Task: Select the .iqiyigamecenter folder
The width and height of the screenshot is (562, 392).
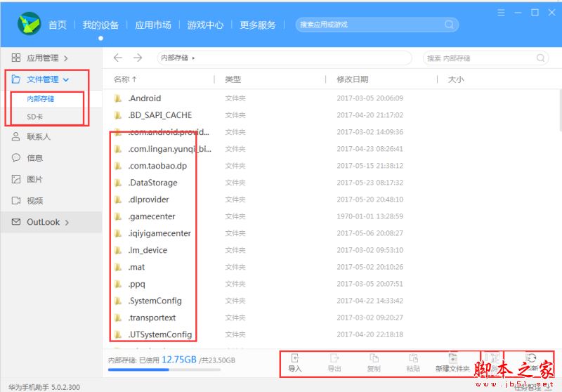Action: point(159,233)
